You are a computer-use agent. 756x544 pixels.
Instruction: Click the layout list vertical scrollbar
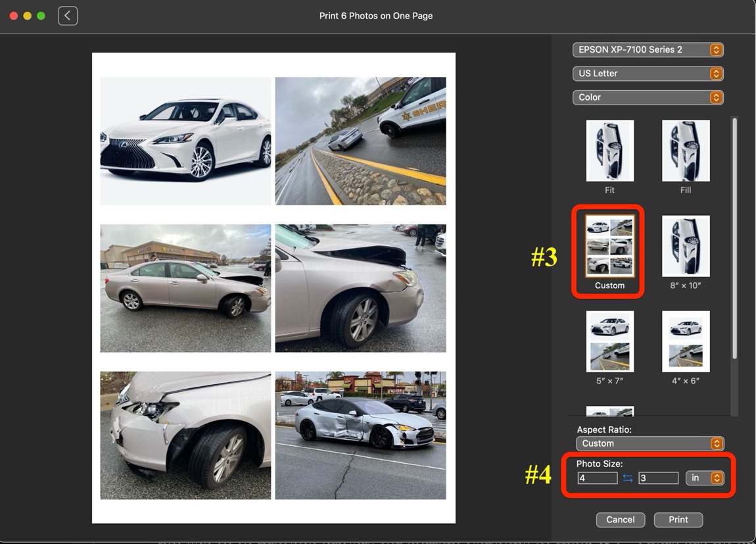click(x=734, y=238)
